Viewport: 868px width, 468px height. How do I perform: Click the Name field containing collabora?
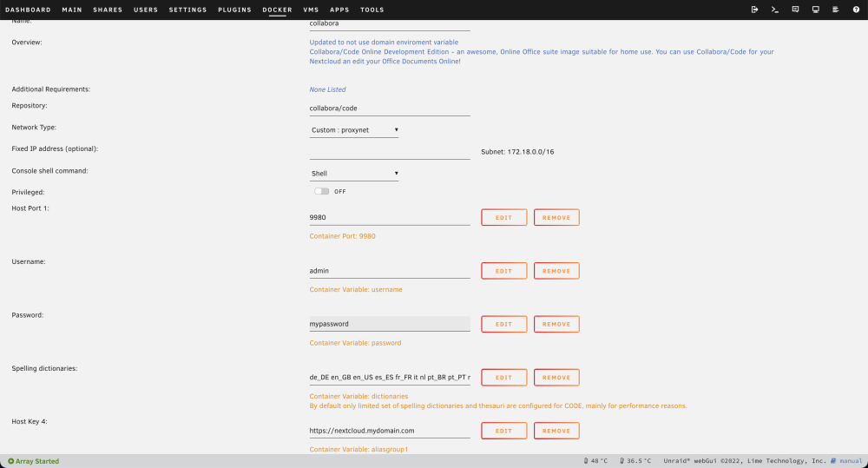coord(390,24)
